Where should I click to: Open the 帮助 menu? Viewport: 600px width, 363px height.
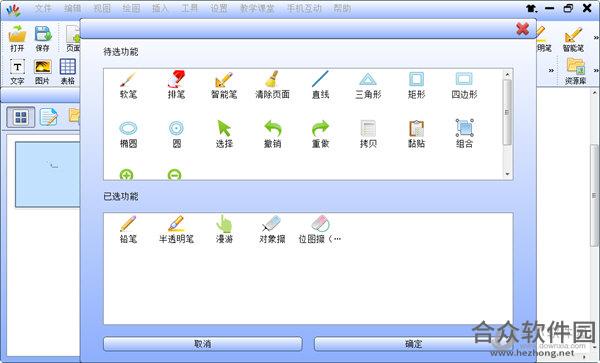(342, 8)
